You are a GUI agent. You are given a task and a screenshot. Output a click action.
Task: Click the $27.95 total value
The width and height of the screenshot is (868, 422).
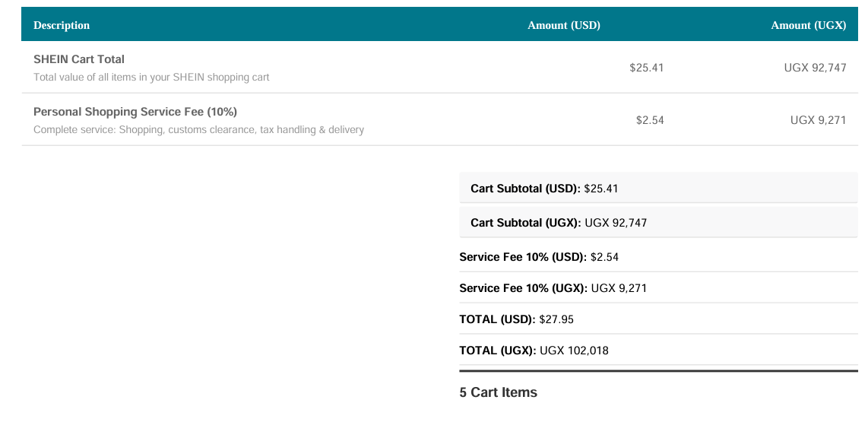click(553, 319)
